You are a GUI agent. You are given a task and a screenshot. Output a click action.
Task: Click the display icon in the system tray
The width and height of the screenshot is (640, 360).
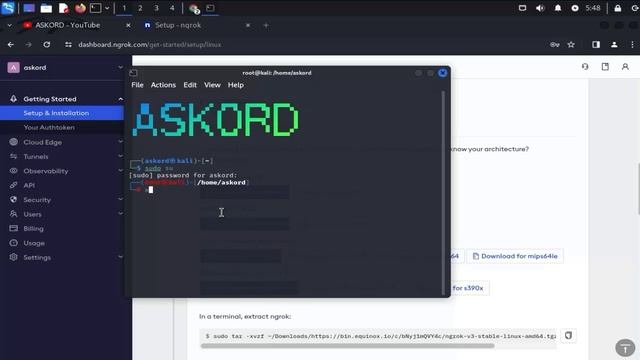pyautogui.click(x=522, y=8)
